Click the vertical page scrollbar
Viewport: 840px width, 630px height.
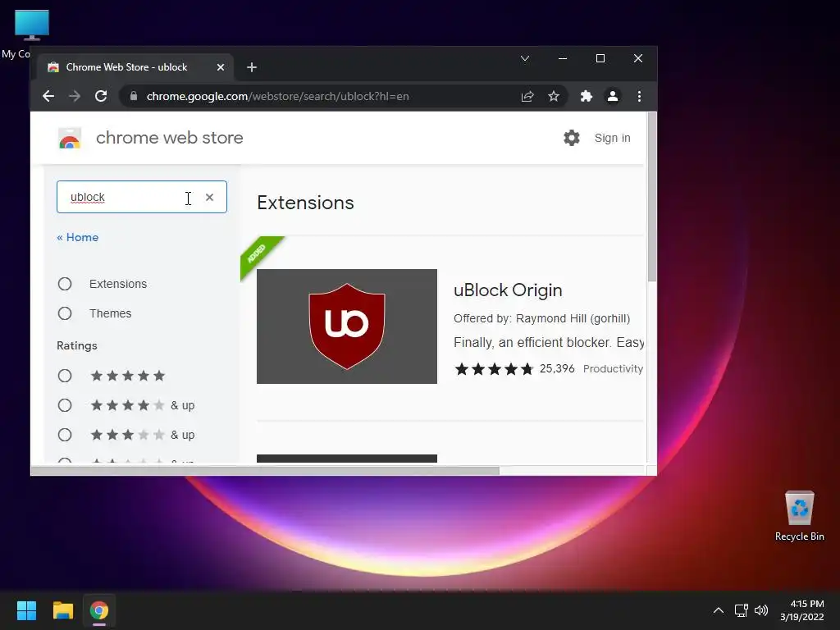[x=651, y=197]
